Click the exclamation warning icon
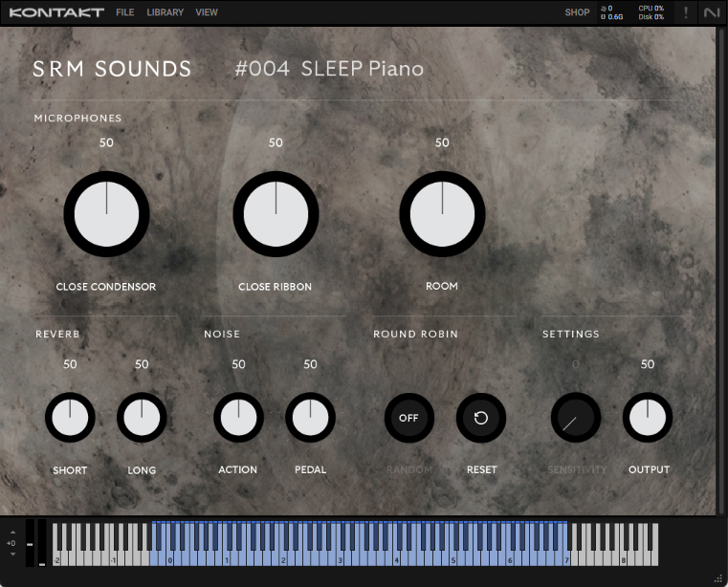The height and width of the screenshot is (587, 728). pos(686,12)
